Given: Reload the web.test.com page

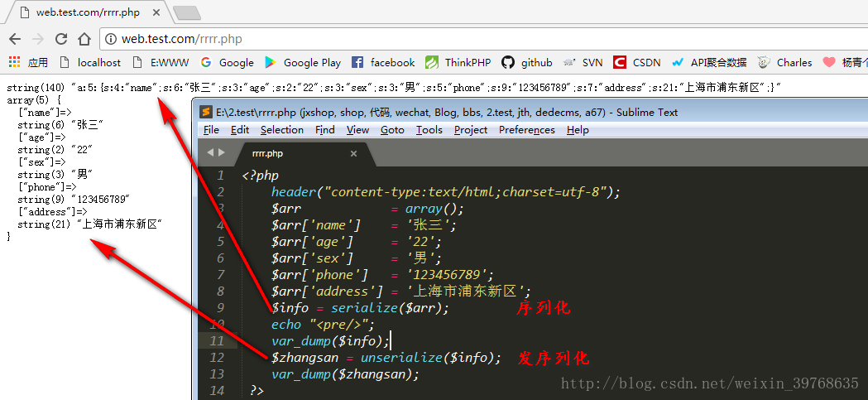Looking at the screenshot, I should pyautogui.click(x=61, y=39).
